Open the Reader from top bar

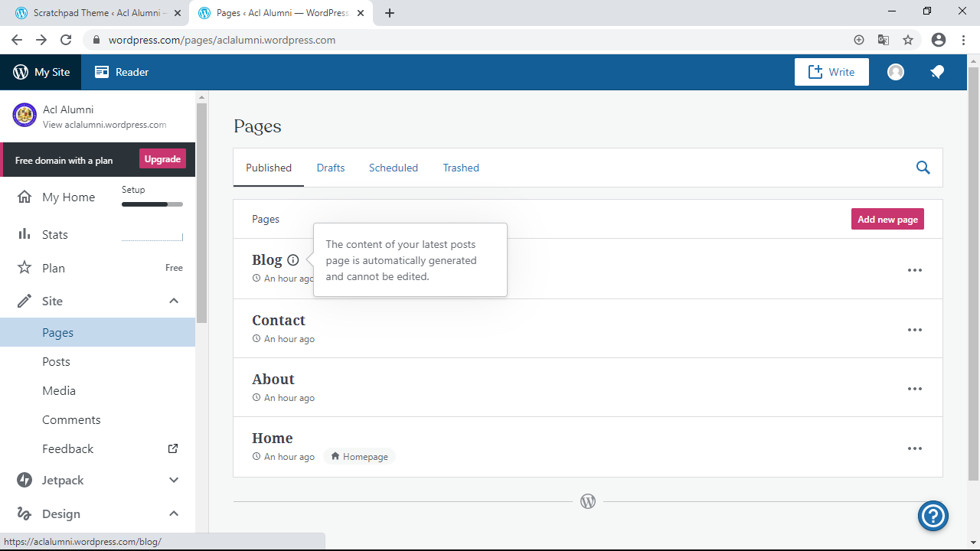122,72
